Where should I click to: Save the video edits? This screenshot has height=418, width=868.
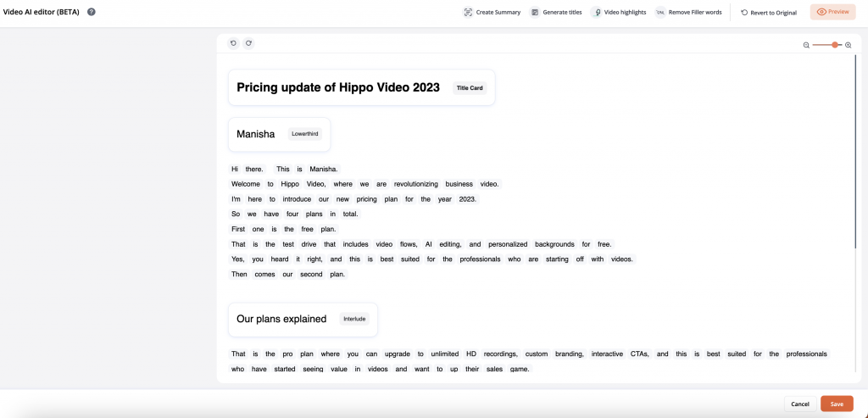[x=837, y=404]
